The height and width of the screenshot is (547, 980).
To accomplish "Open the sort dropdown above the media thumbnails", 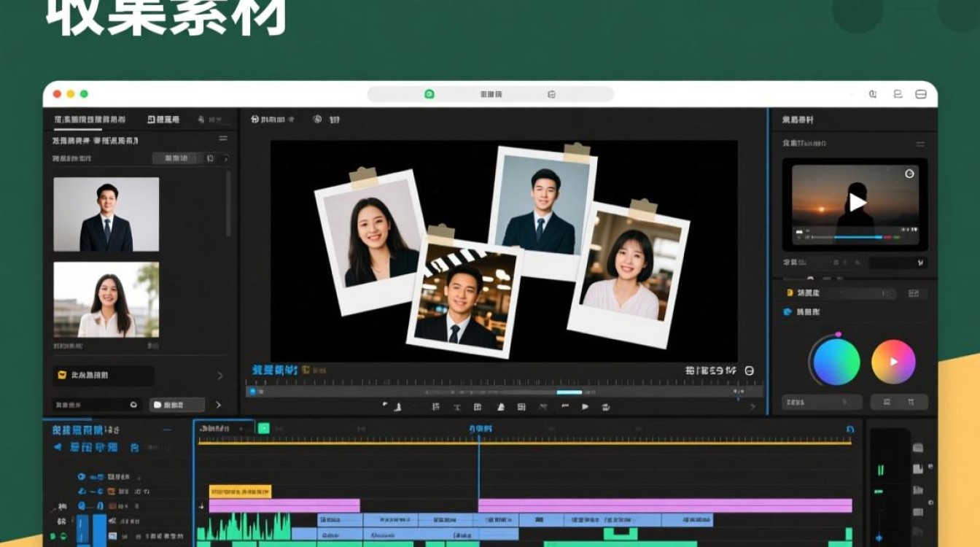I will 179,158.
